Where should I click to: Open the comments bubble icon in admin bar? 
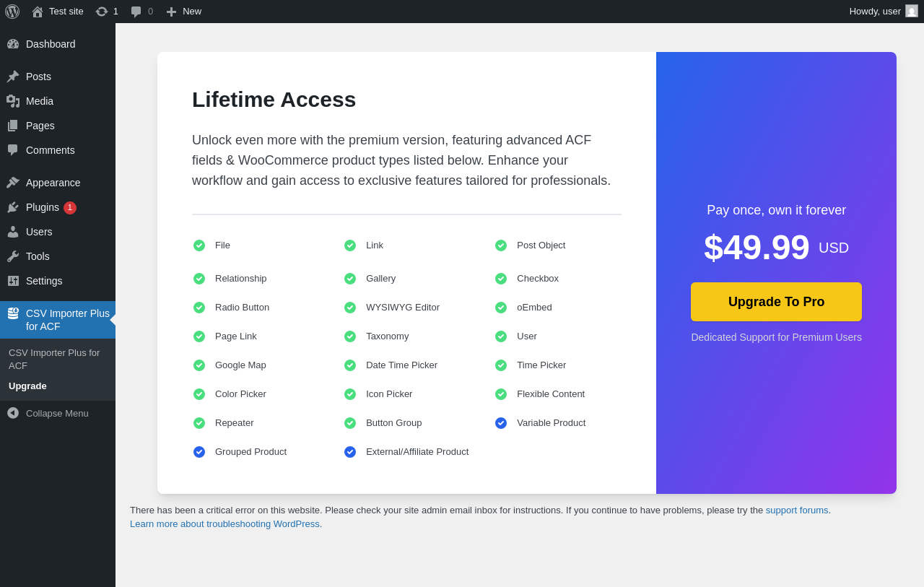click(x=136, y=12)
